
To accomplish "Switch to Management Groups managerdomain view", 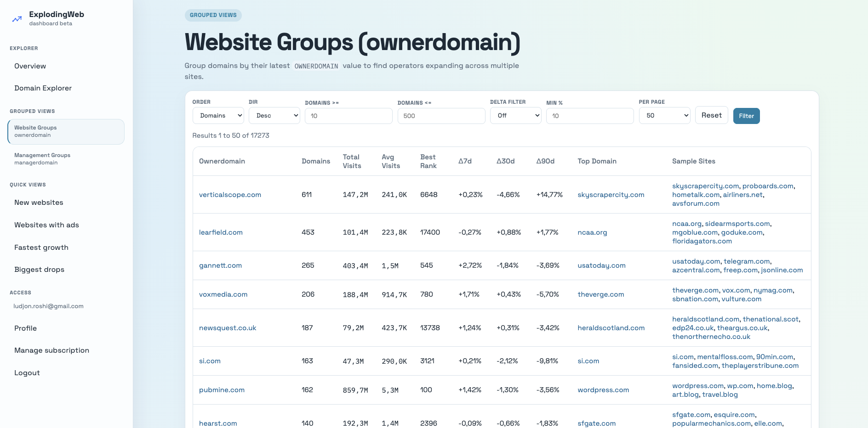I will pos(66,159).
